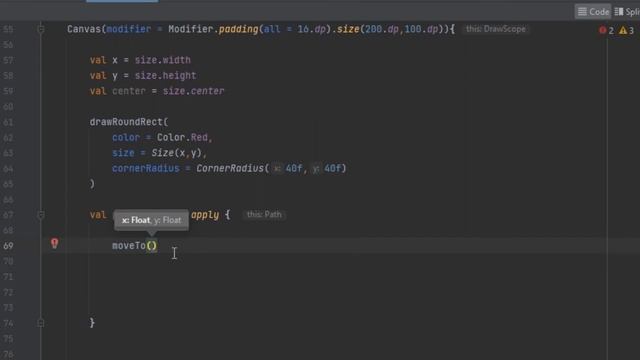Screen dimensions: 640x360
Task: Collapse the apply block fold marker on line 67
Action: pos(41,215)
